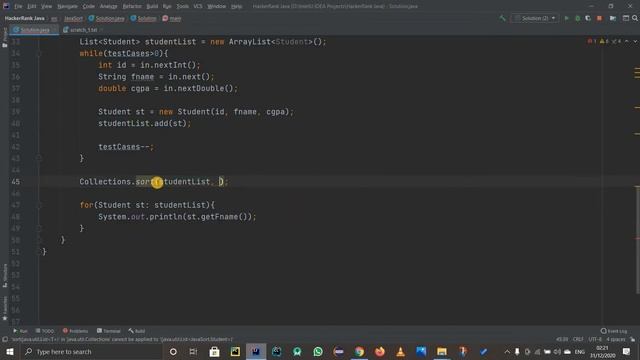Start debugging with the green bug icon
This screenshot has width=640, height=360.
pyautogui.click(x=577, y=18)
